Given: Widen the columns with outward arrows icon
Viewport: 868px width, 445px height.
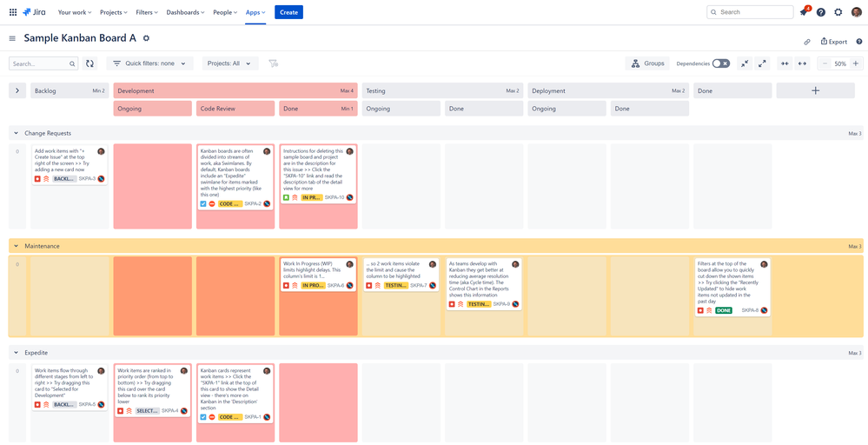Looking at the screenshot, I should coord(802,63).
